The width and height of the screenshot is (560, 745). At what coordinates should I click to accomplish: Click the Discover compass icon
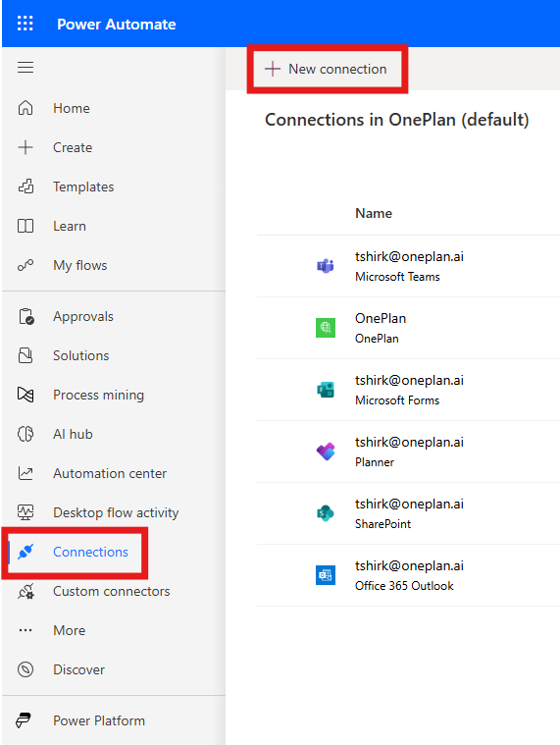[25, 669]
